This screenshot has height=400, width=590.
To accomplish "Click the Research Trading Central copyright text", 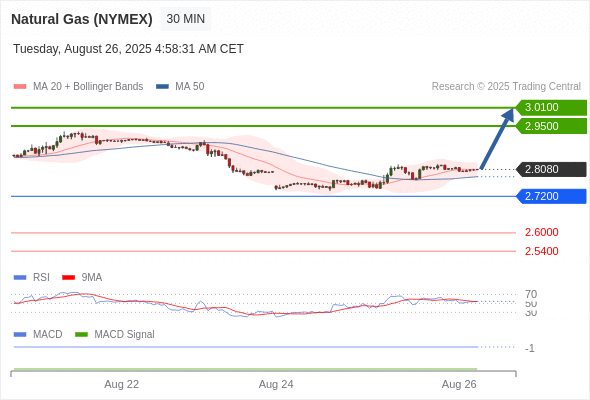I will [506, 87].
